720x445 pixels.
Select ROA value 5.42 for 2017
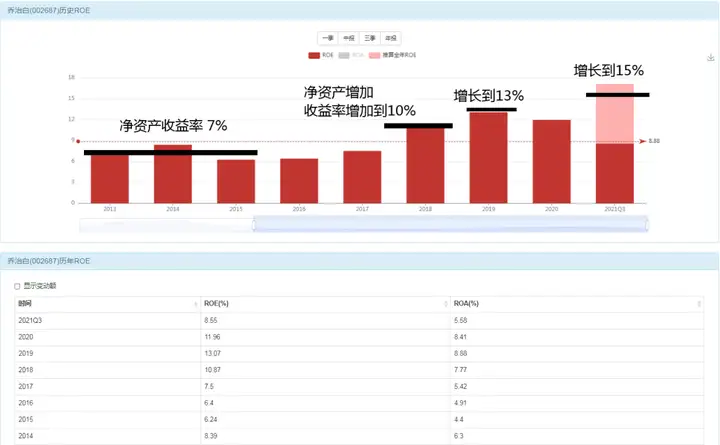pos(461,386)
